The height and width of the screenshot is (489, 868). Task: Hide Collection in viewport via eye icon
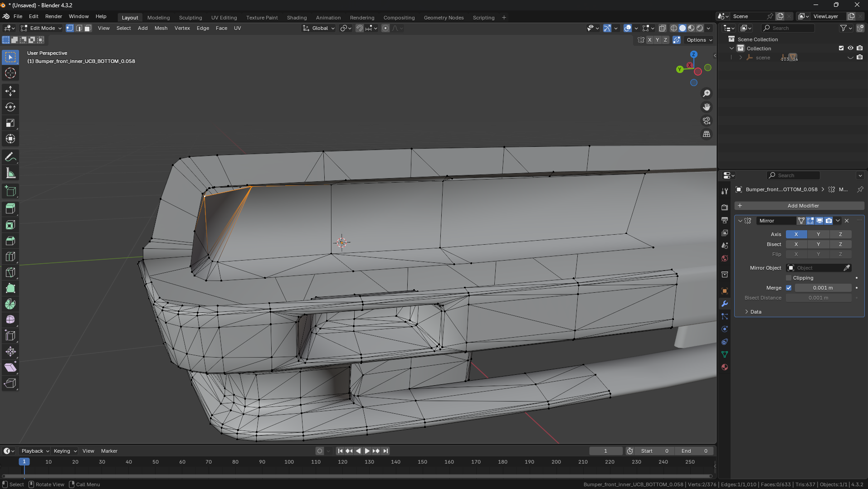[x=850, y=48]
